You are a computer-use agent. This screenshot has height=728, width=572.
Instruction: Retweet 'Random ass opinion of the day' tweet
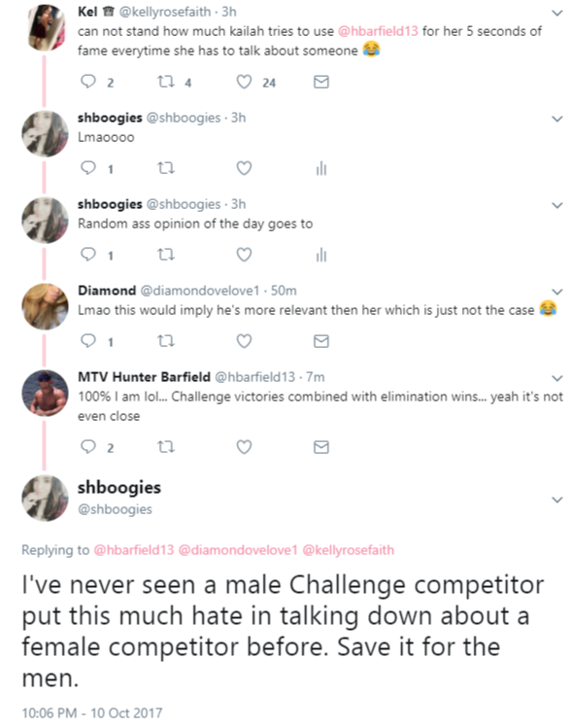166,255
